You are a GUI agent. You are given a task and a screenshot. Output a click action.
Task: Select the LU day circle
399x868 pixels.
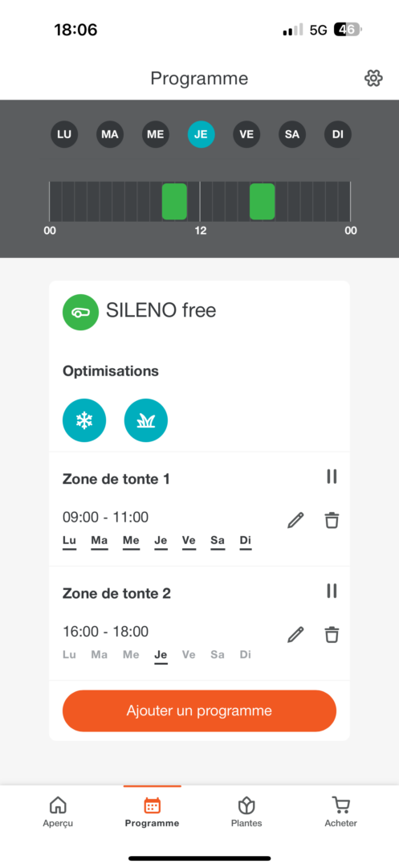(65, 134)
